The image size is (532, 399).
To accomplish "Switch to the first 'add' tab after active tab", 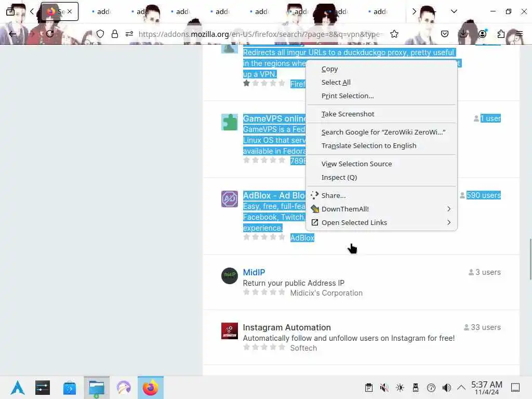I will (101, 11).
